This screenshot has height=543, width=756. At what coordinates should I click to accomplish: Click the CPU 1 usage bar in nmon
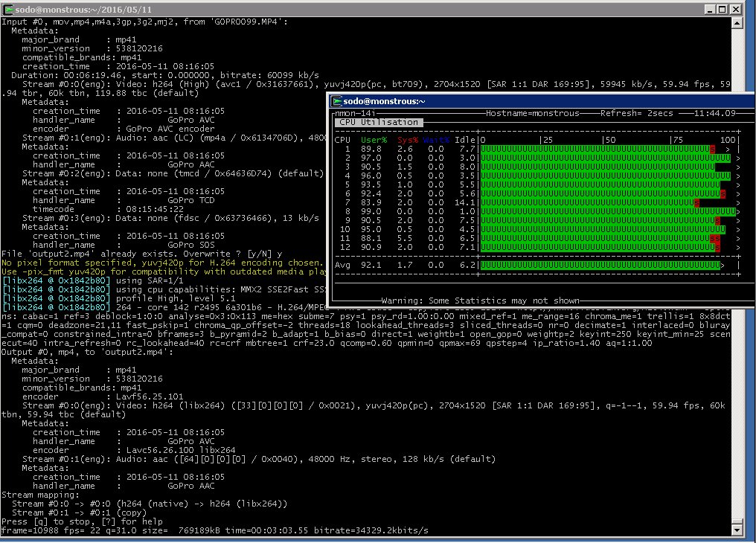598,150
